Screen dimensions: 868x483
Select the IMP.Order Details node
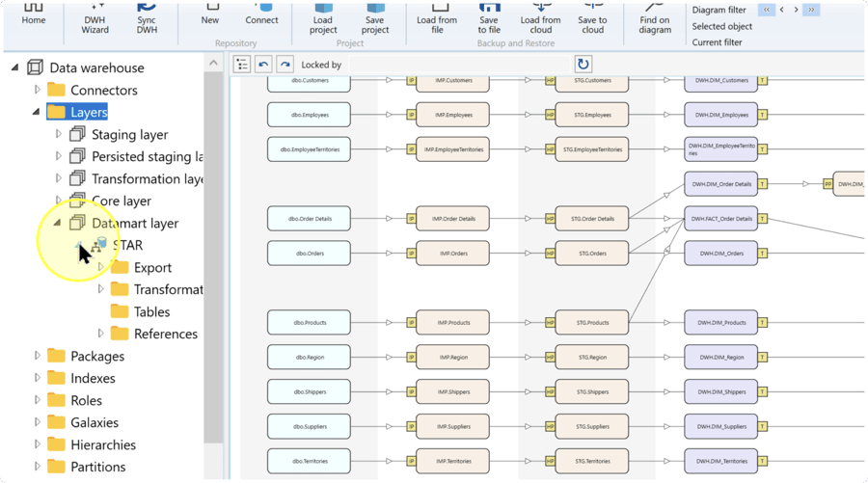pos(453,219)
